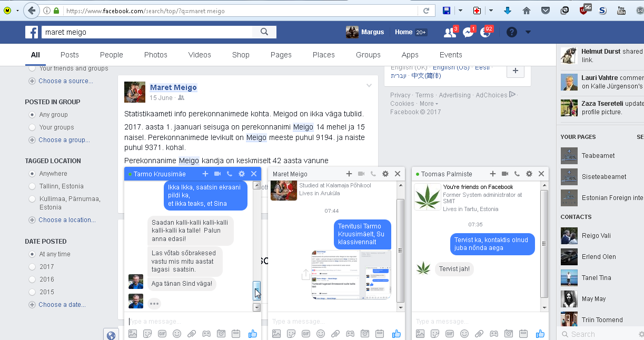This screenshot has height=340, width=644.
Task: Click the Facebook logo icon
Action: 32,32
